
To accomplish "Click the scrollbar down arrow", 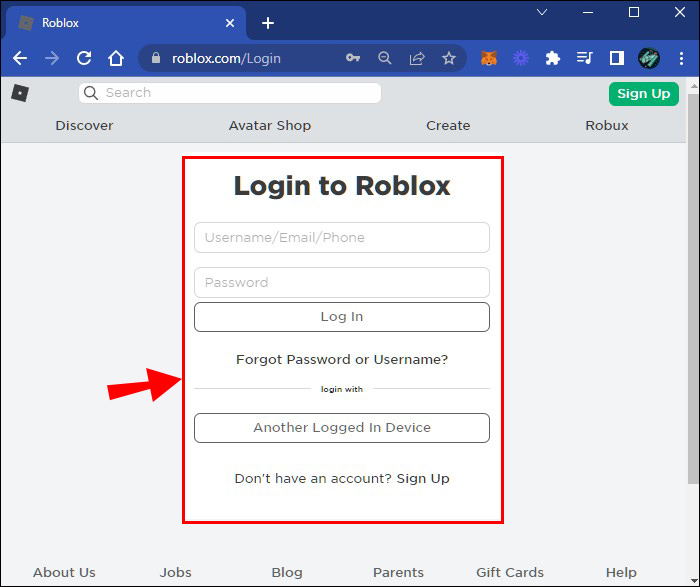I will (693, 580).
